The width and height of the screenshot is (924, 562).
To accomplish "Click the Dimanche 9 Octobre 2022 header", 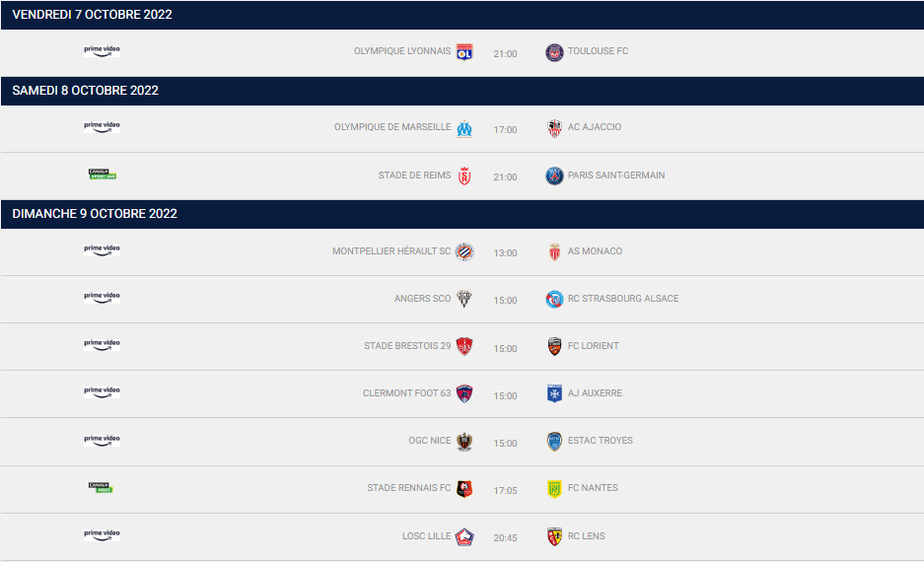I will coord(95,214).
